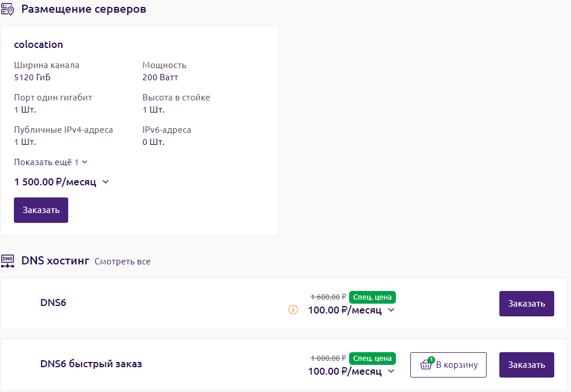This screenshot has width=571, height=392.
Task: Click the DNS hosting section icon
Action: [x=8, y=261]
